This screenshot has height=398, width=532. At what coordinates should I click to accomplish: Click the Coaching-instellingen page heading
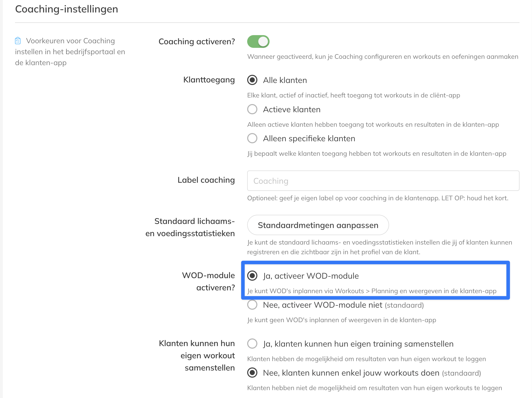(x=67, y=9)
